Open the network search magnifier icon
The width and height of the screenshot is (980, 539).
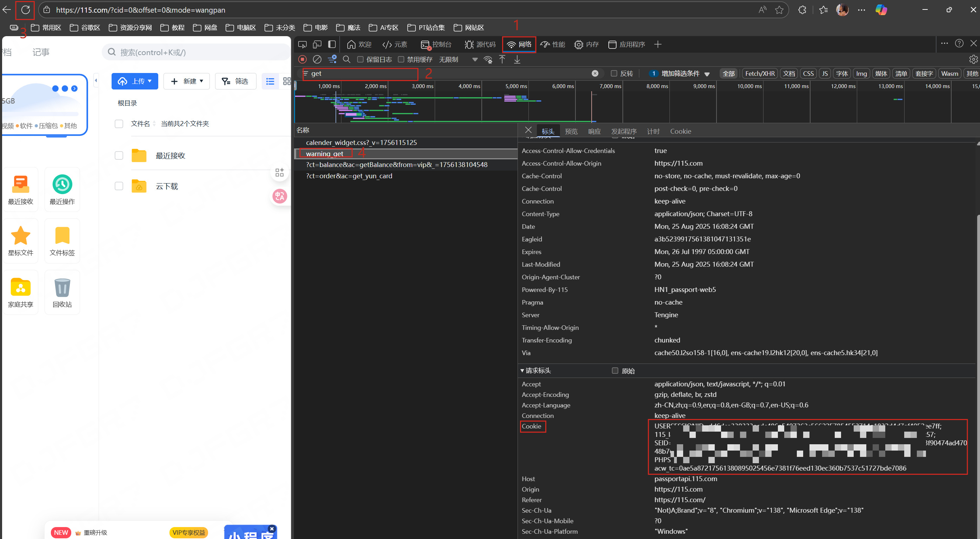[347, 59]
